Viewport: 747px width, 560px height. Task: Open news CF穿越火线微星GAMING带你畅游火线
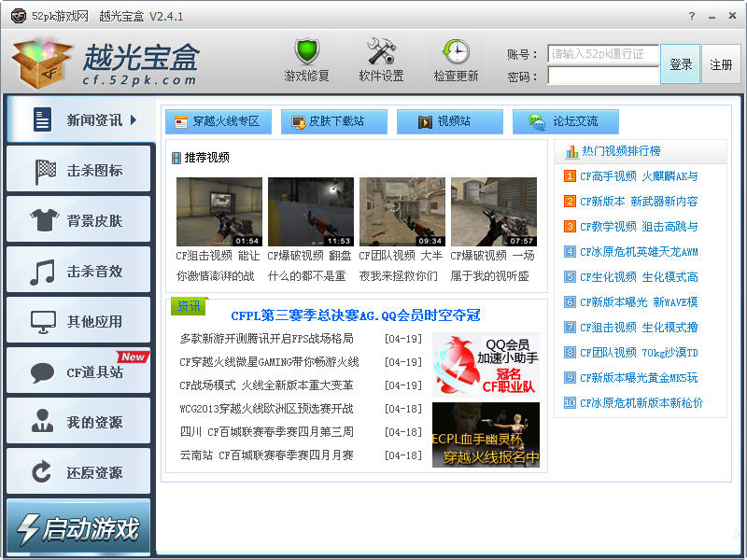(x=269, y=362)
